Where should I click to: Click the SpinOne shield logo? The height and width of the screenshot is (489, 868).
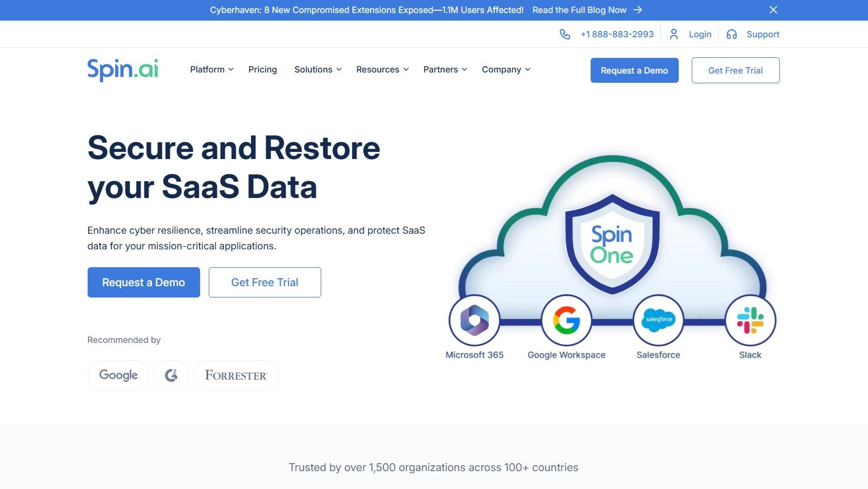612,244
